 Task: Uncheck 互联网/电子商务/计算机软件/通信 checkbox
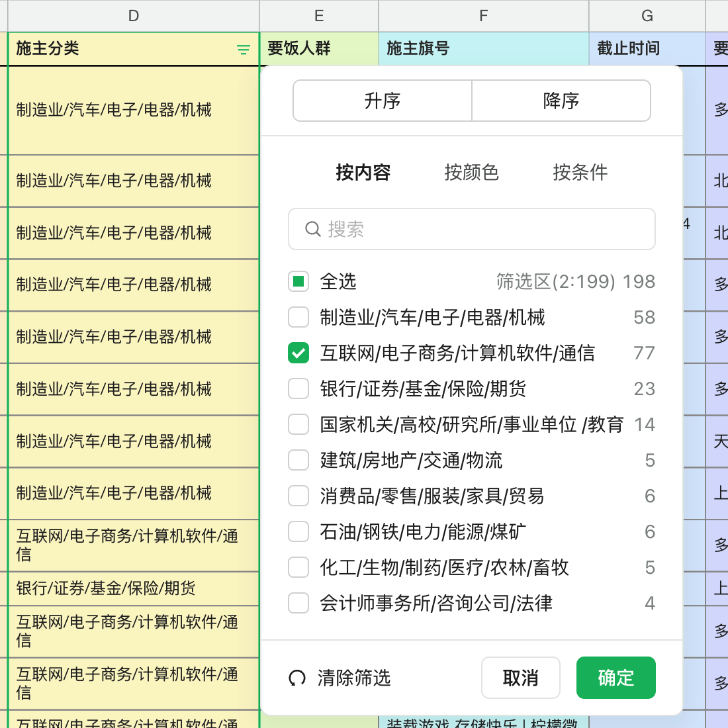tap(298, 353)
